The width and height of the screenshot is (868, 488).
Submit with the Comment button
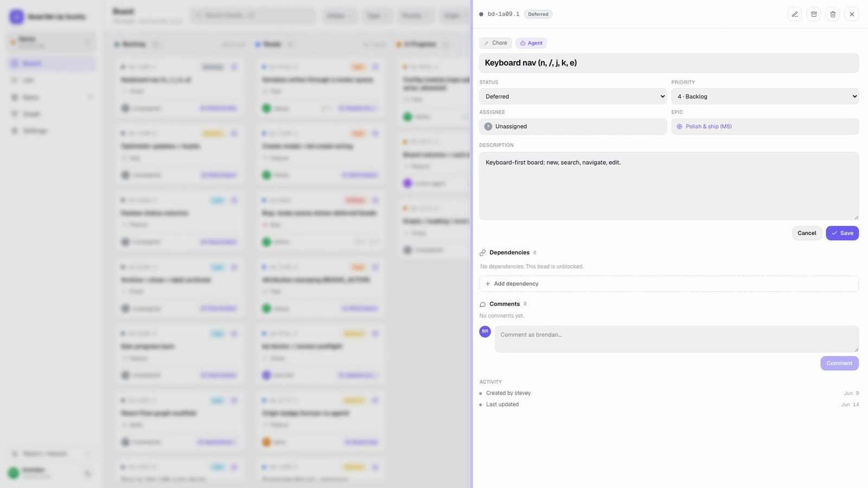tap(839, 363)
